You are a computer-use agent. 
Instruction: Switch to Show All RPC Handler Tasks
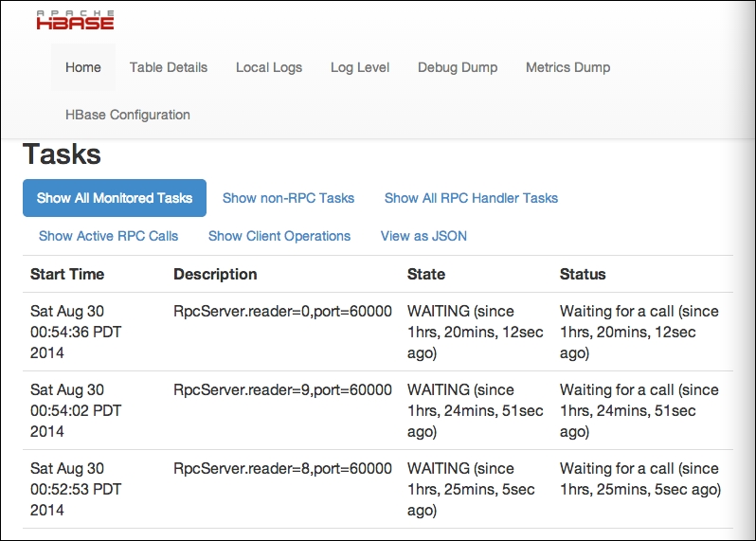[471, 198]
